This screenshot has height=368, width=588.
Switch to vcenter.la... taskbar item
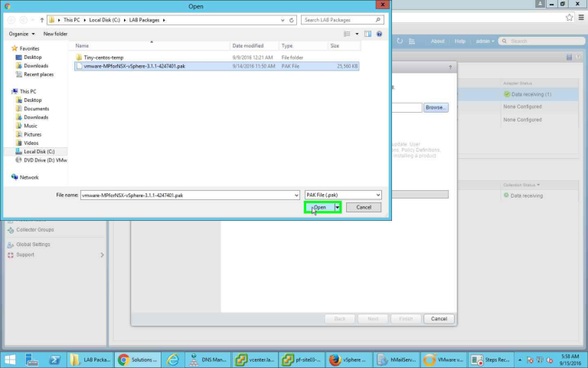point(255,360)
